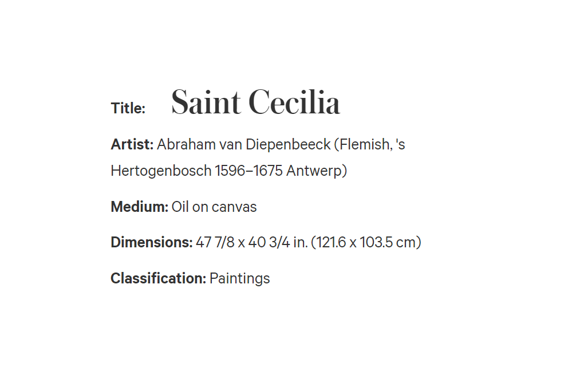Select the dates "1596–1675"
The width and height of the screenshot is (588, 375).
coord(248,171)
